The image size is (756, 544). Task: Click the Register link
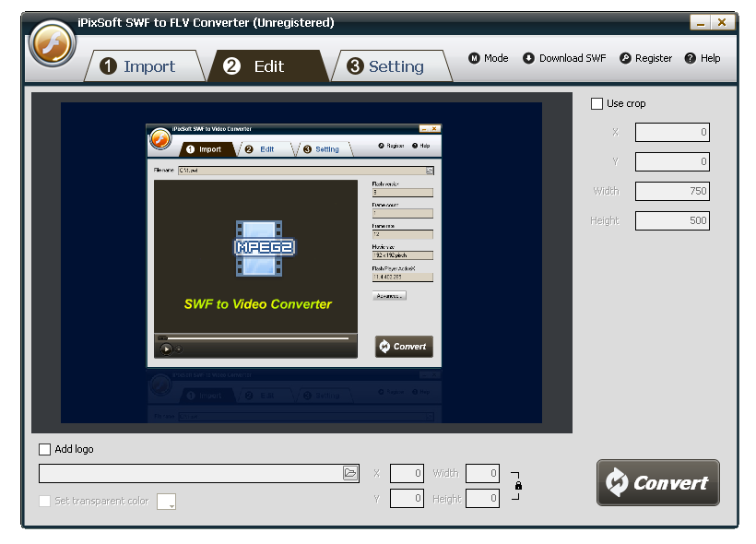645,58
